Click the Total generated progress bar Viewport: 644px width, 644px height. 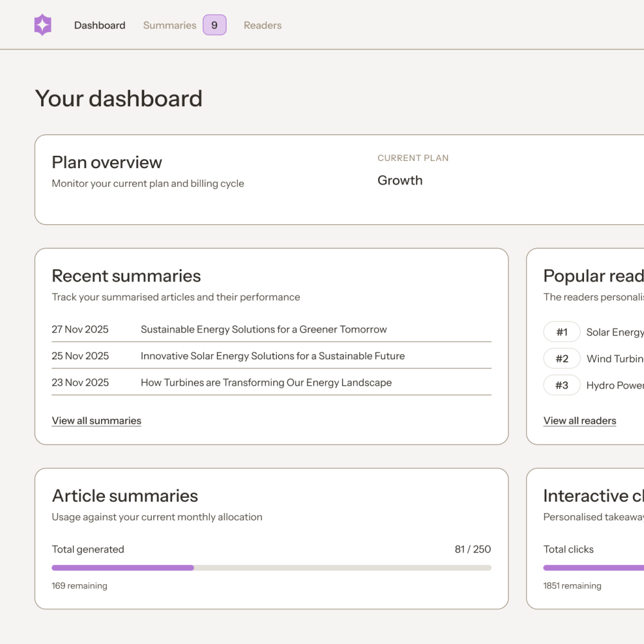click(x=271, y=568)
